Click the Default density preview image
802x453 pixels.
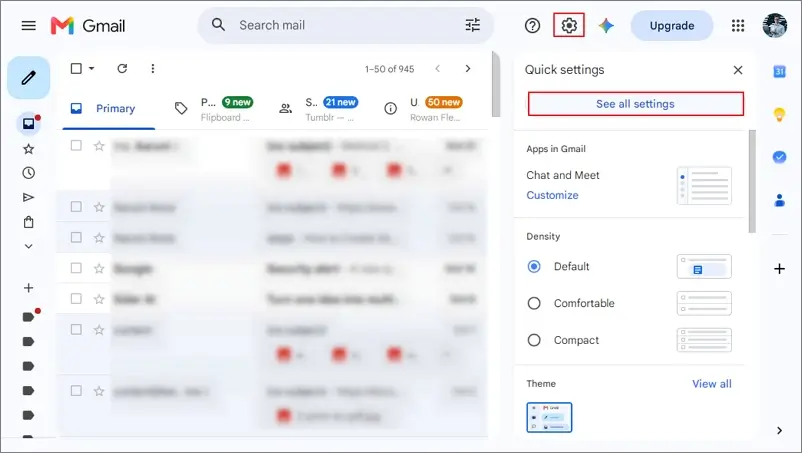click(x=704, y=266)
